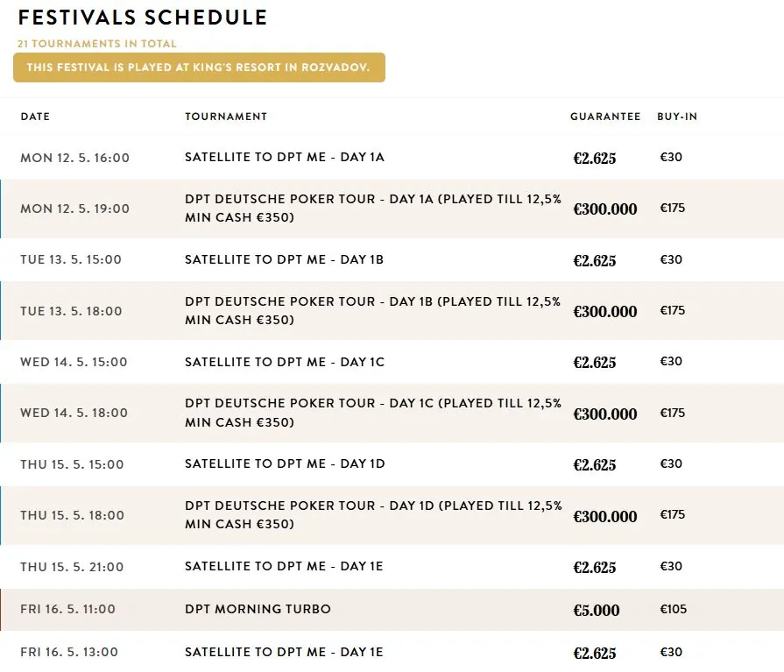This screenshot has width=784, height=672.
Task: Open the DPT Morning Turbo tournament
Action: click(258, 609)
